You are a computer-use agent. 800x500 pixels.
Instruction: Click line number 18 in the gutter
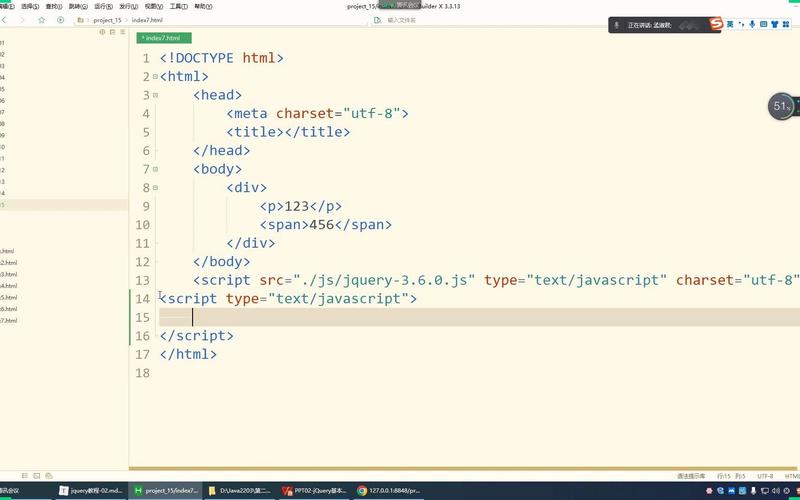(142, 373)
